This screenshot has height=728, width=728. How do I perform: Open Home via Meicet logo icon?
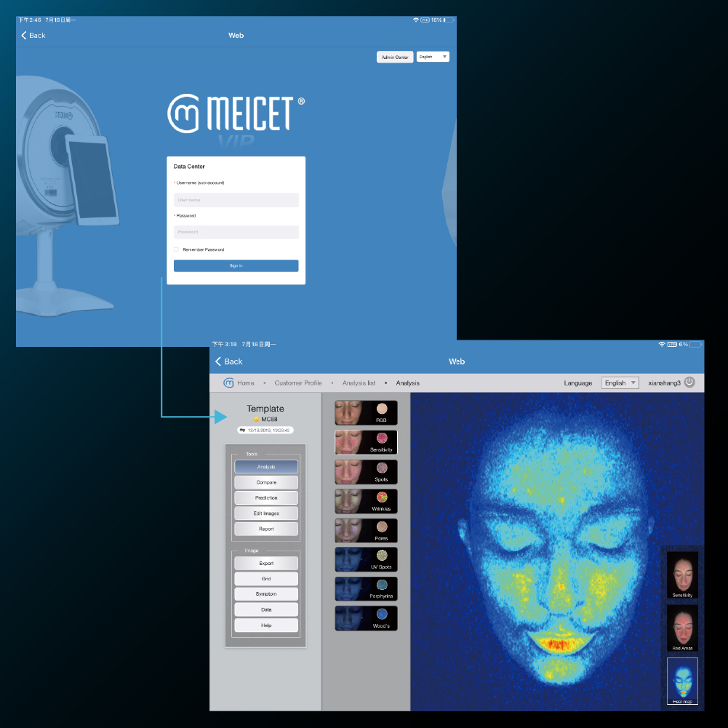coord(228,383)
